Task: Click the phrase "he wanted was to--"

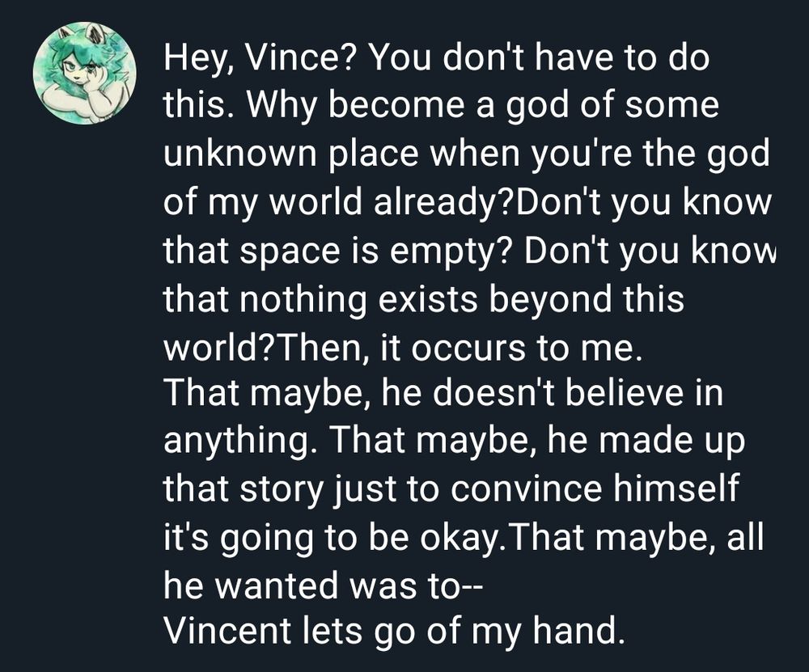Action: (x=323, y=585)
